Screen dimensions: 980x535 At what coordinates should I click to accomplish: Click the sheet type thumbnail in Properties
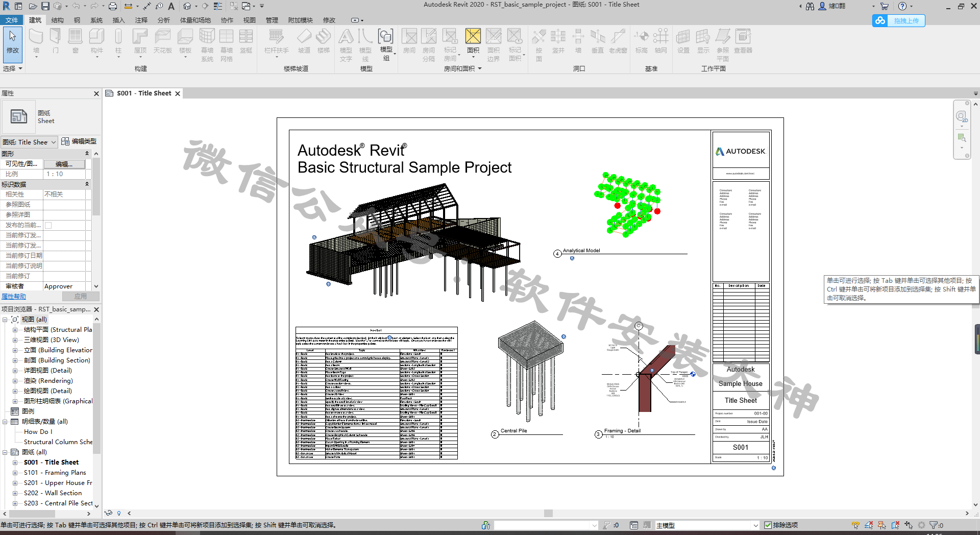tap(19, 116)
